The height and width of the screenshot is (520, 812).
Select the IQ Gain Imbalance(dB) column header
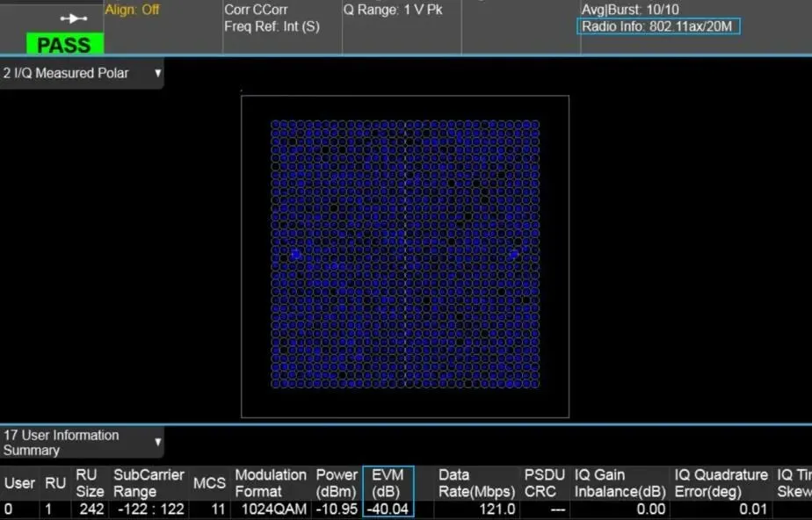pyautogui.click(x=620, y=483)
